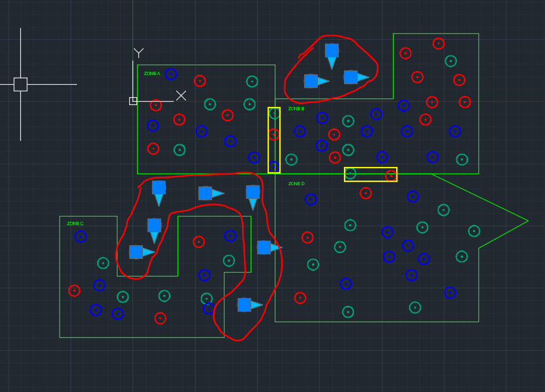Select the ZONE B text label
The height and width of the screenshot is (392, 545).
click(296, 109)
